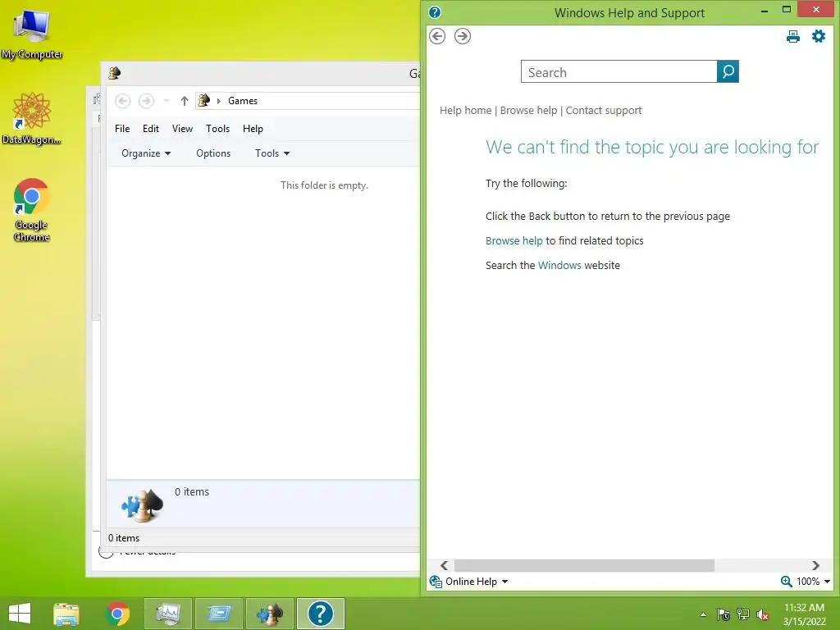Click the Games details pane icon
This screenshot has width=840, height=630.
(x=142, y=505)
